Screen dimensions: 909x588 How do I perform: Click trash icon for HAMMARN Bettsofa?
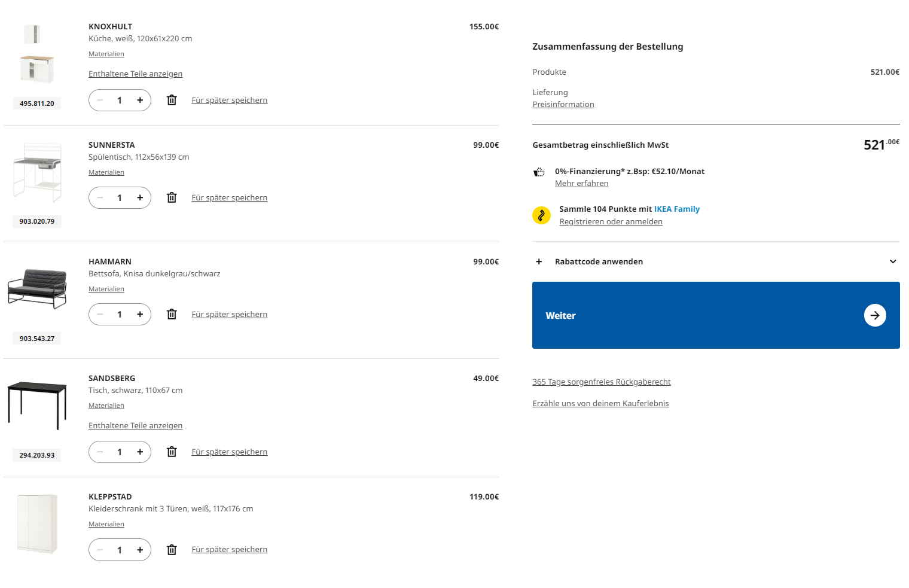tap(172, 314)
